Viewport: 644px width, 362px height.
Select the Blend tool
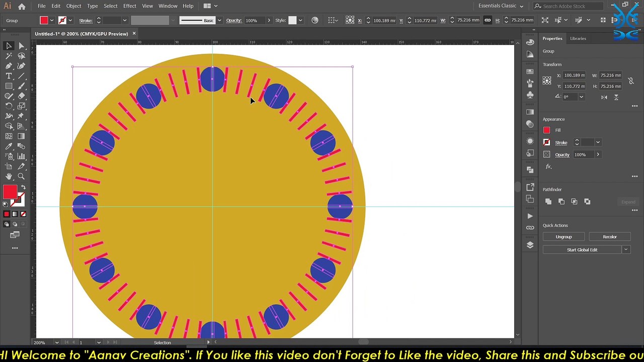point(21,146)
